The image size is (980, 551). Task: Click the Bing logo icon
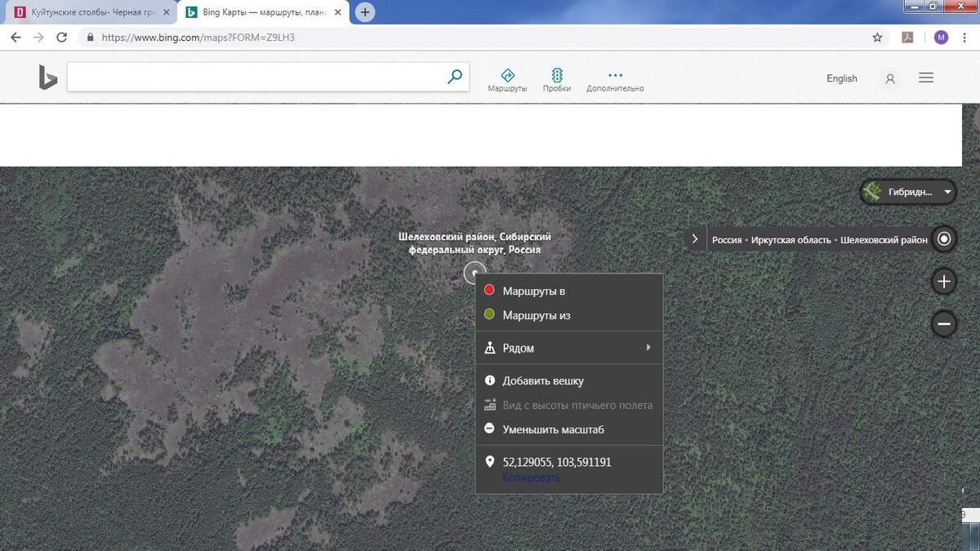[x=48, y=78]
